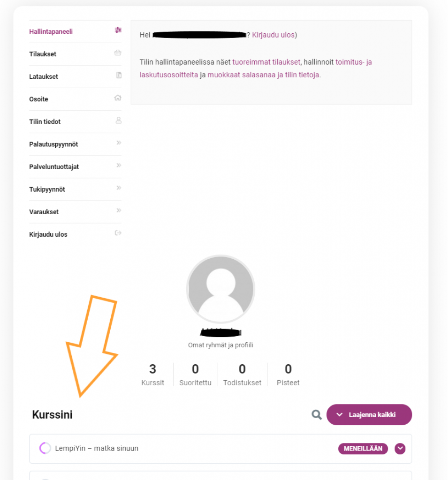Select Tilin tiedot in the account menu
Image resolution: width=448 pixels, height=480 pixels.
click(46, 122)
